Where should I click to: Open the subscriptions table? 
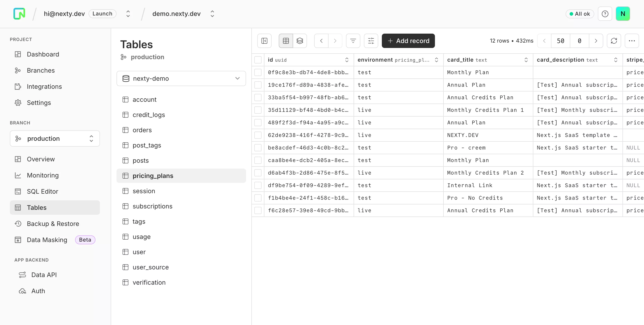pyautogui.click(x=152, y=206)
